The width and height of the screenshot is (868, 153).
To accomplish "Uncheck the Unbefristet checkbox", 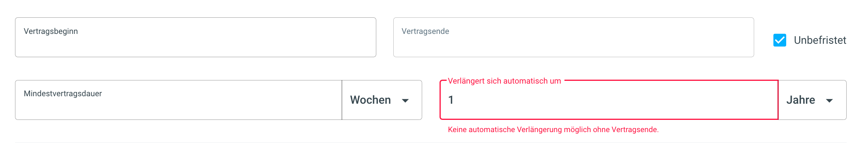I will 779,40.
